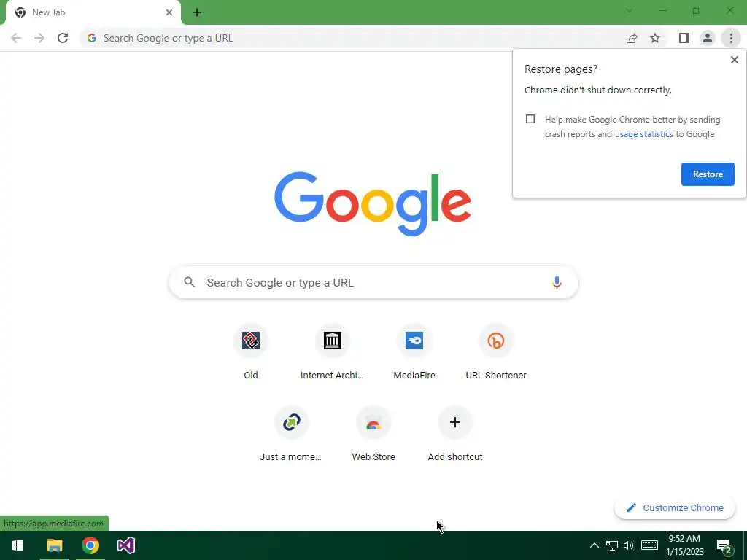The height and width of the screenshot is (560, 747).
Task: Open the notification center
Action: pyautogui.click(x=724, y=546)
